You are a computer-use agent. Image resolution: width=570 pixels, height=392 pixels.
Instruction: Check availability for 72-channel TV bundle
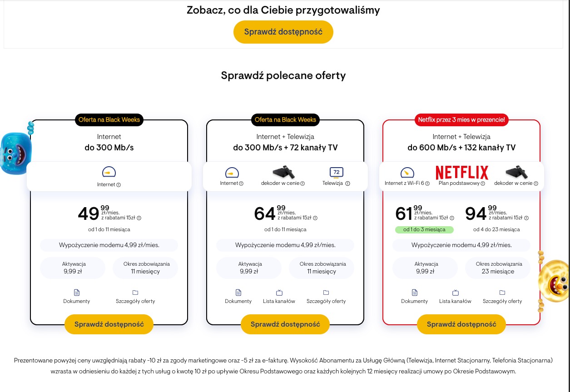(285, 324)
